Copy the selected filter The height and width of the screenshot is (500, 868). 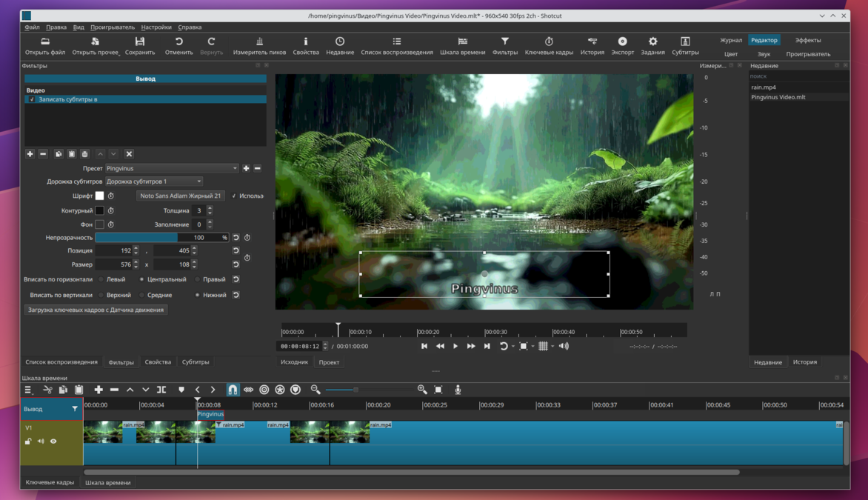(58, 154)
